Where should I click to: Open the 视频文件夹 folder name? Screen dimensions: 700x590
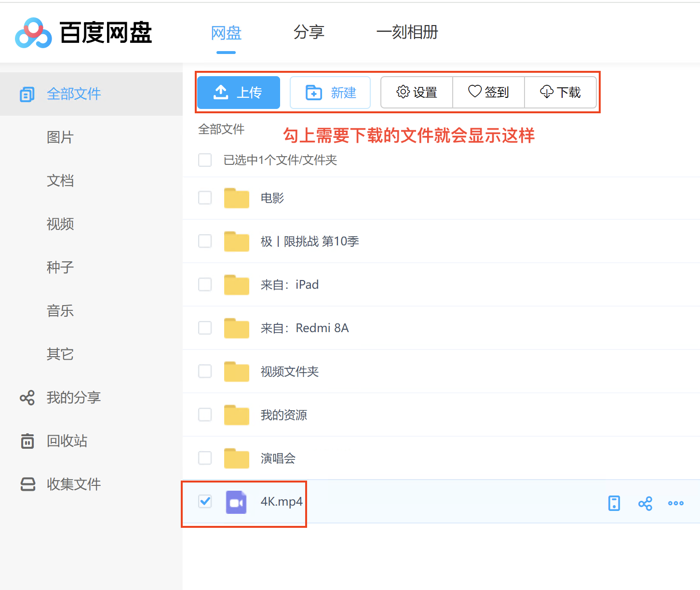290,372
